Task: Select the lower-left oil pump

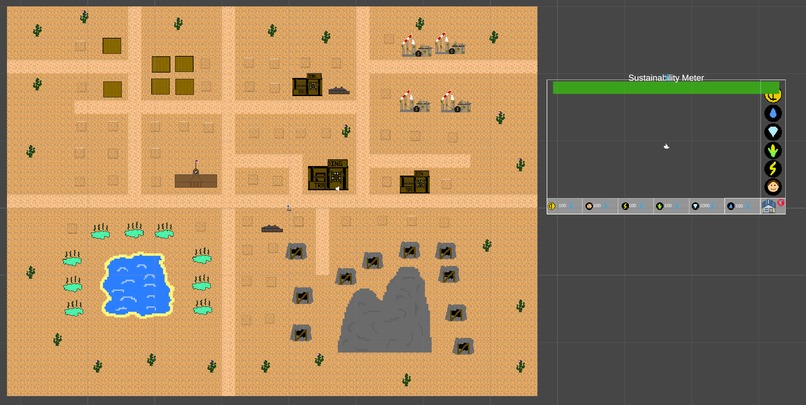Action: click(x=415, y=102)
